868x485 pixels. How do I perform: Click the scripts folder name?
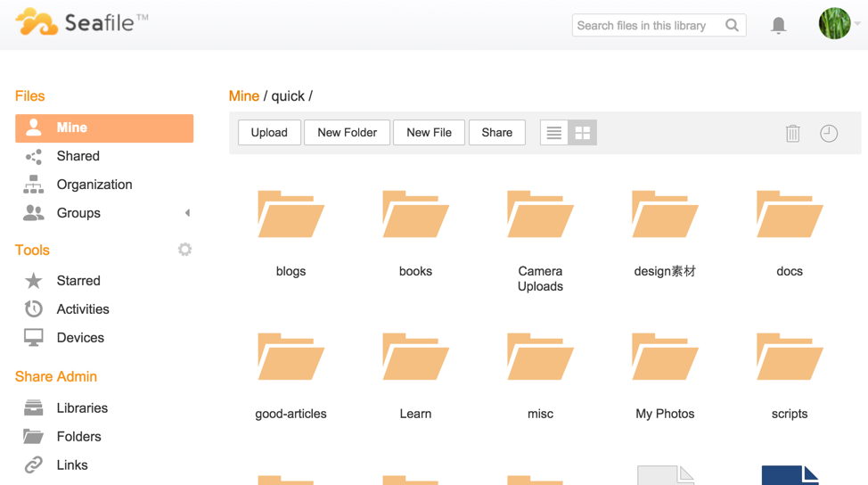[790, 414]
